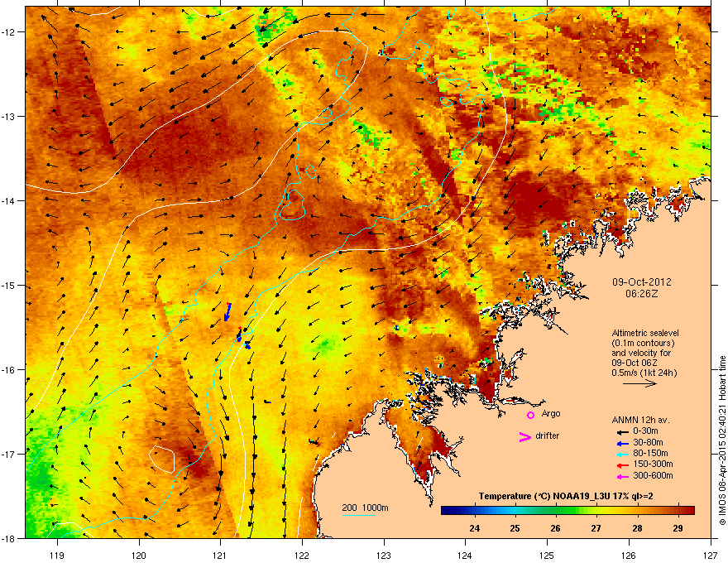Viewport: 728px width, 563px height.
Task: Click the '30-80m' depth label
Action: point(648,442)
